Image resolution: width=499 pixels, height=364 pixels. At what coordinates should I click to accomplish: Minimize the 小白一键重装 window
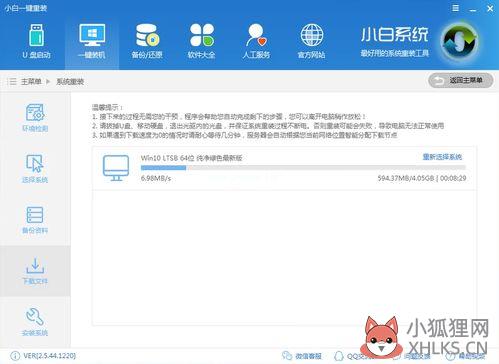(473, 9)
